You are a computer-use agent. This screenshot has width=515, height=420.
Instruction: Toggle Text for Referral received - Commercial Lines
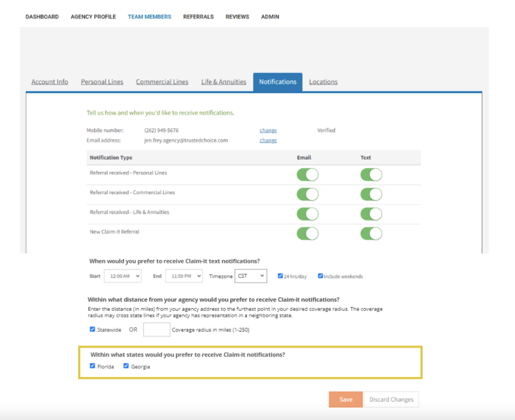(x=371, y=194)
